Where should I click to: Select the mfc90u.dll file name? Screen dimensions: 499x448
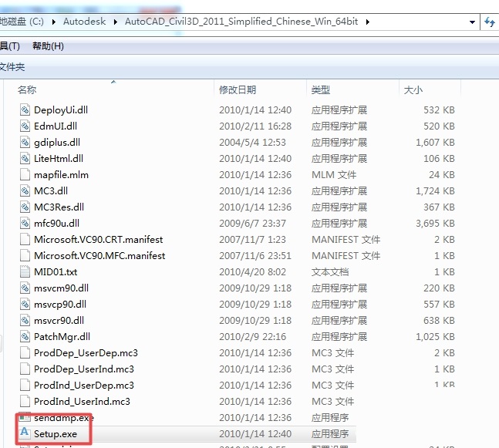click(56, 224)
